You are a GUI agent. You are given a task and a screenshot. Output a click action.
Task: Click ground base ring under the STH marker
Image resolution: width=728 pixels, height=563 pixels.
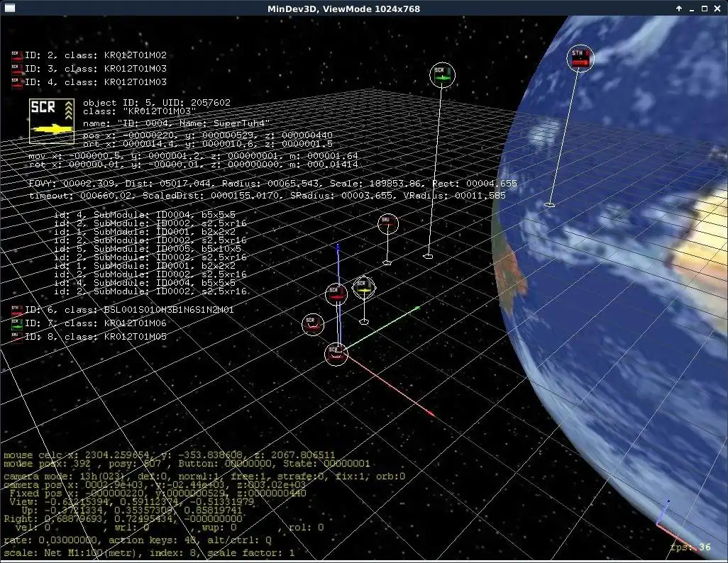click(549, 205)
